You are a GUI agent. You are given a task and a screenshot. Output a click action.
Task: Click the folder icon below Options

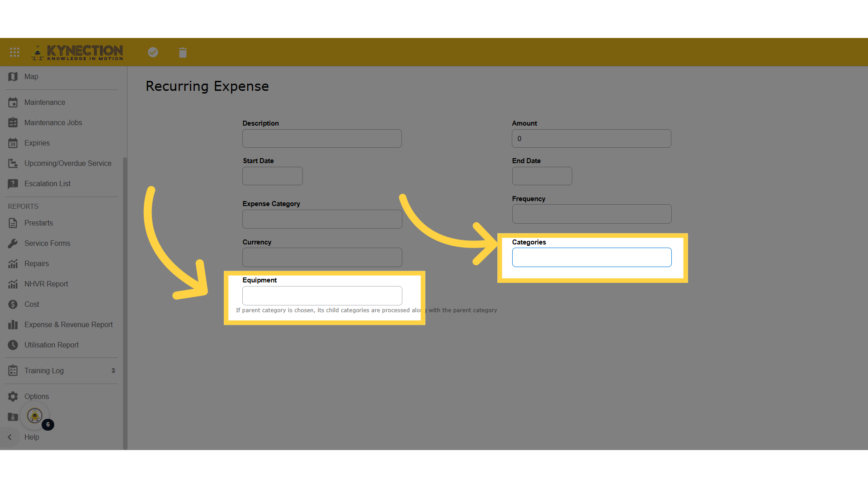(x=13, y=417)
